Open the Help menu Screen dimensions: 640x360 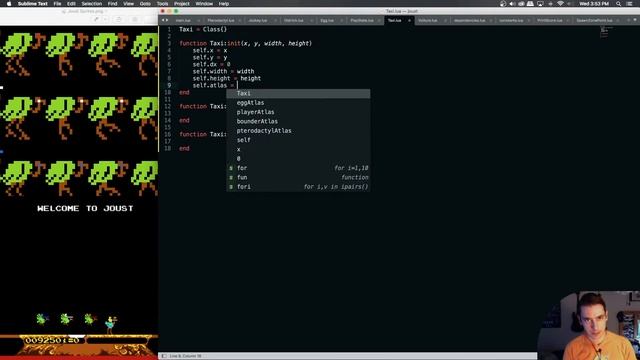point(224,4)
